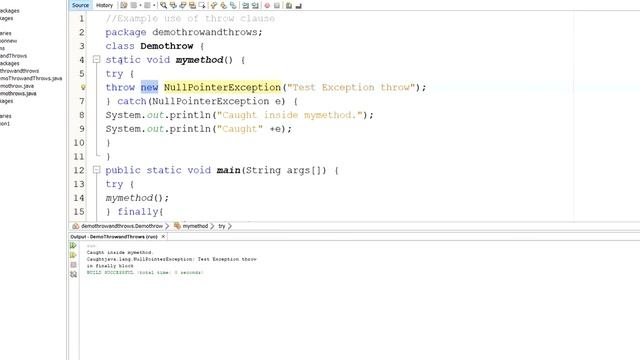Click the Back navigation toolbar icon
Image resolution: width=640 pixels, height=360 pixels.
pos(133,5)
